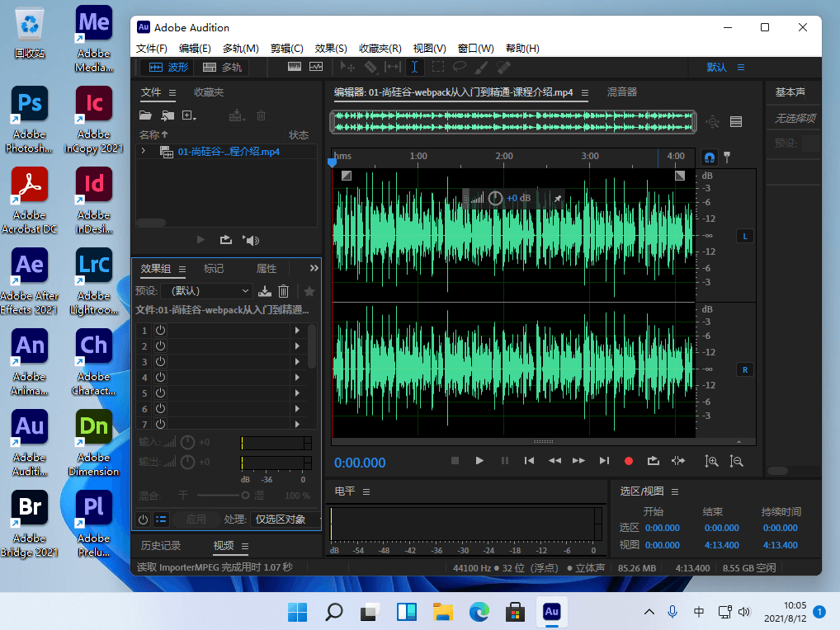Open Microsoft Edge from the taskbar
This screenshot has height=630, width=840.
coord(479,611)
